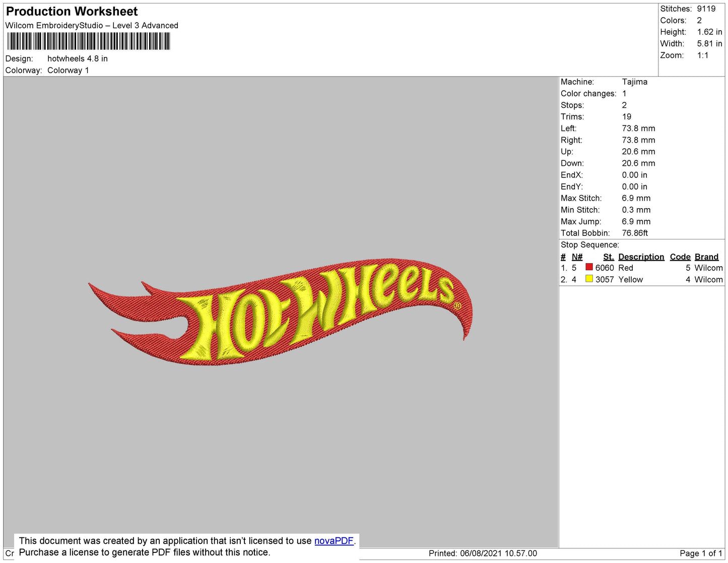This screenshot has width=728, height=563.
Task: Click the Hot Wheels embroidery design preview
Action: (281, 312)
